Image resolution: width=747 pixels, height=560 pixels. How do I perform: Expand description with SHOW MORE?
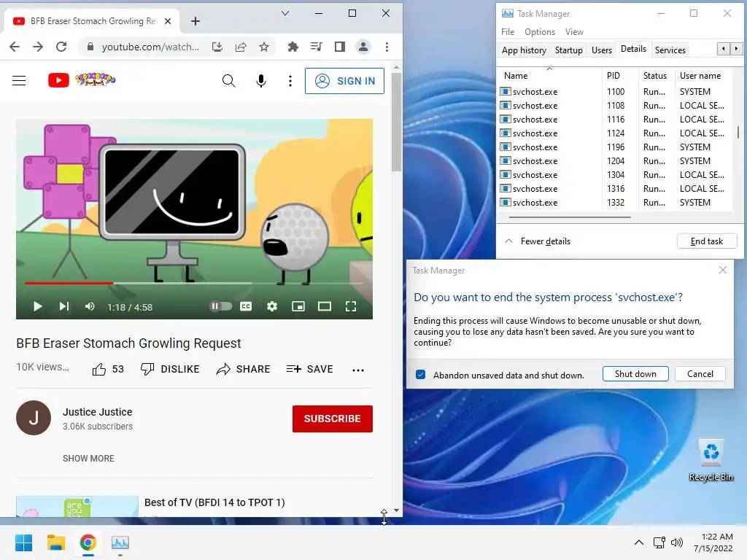coord(88,458)
